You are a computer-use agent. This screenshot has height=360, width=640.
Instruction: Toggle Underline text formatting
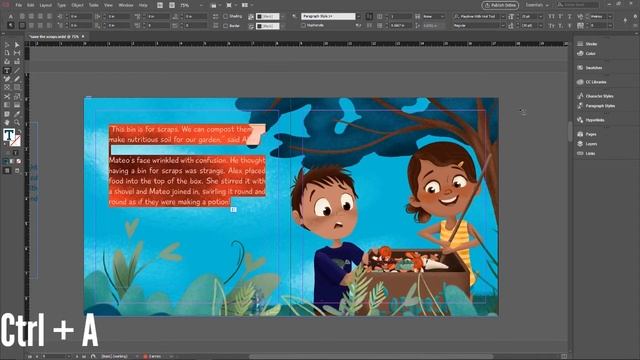[570, 16]
